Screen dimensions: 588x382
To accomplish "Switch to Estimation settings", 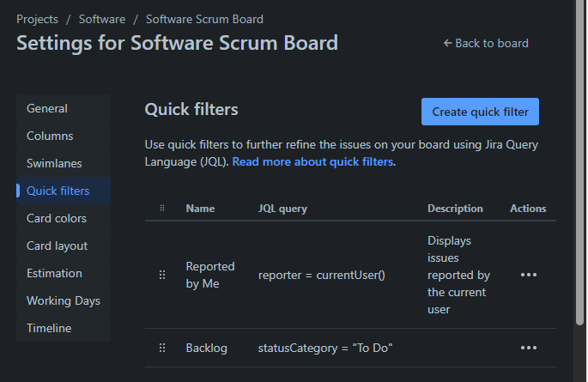I will pyautogui.click(x=64, y=273).
